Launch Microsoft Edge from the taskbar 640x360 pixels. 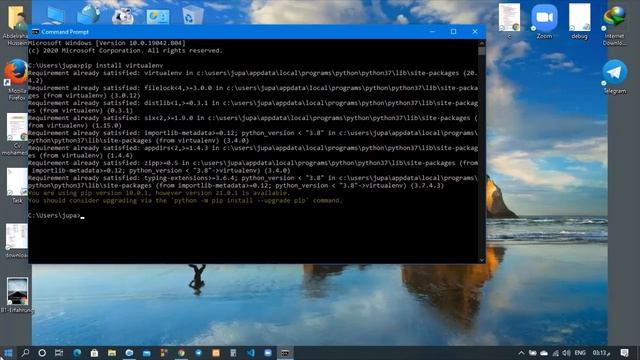coord(77,353)
